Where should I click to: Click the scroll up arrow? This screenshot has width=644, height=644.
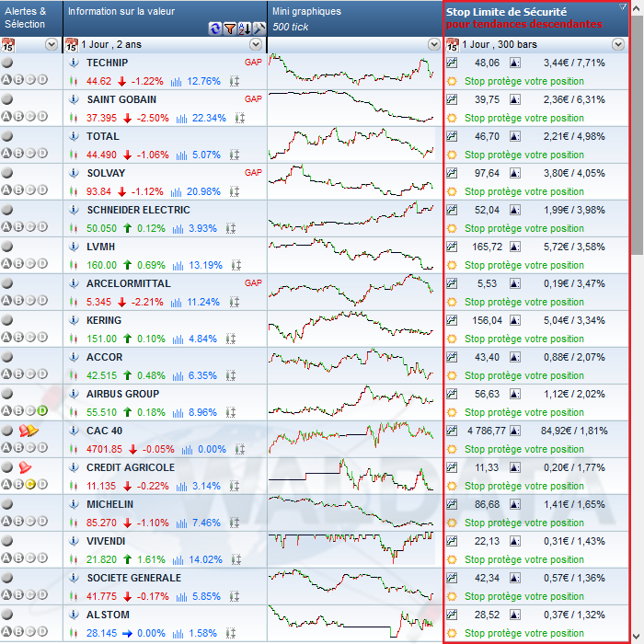(x=637, y=7)
